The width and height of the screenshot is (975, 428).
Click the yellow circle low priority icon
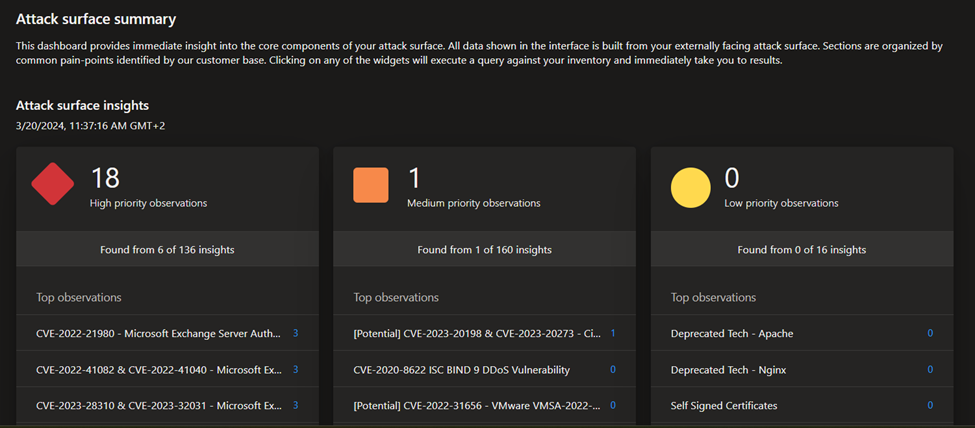690,187
